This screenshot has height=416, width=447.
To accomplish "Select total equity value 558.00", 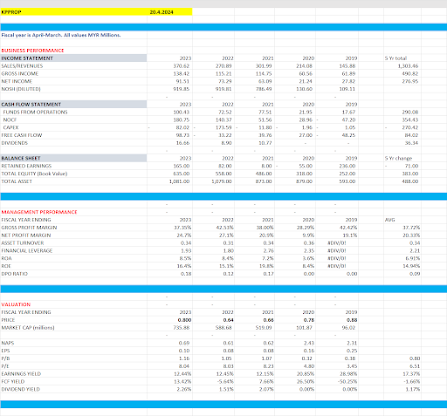I will (224, 173).
